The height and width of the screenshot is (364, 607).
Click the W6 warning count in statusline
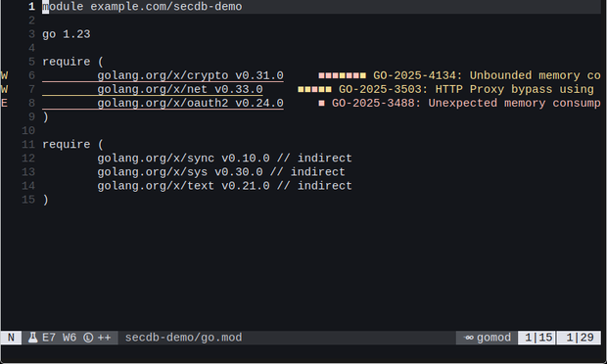70,338
